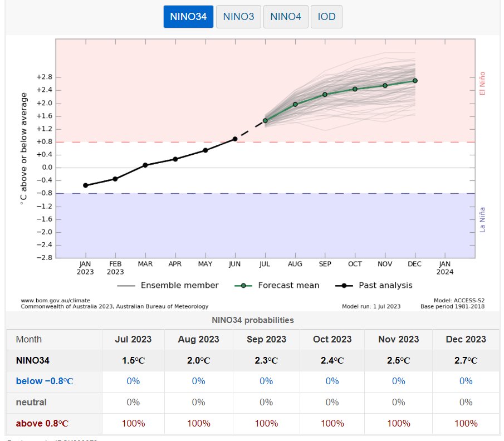Screen dimensions: 504x441
Task: Click the 2.0°C value for Aug 2023
Action: click(x=199, y=360)
